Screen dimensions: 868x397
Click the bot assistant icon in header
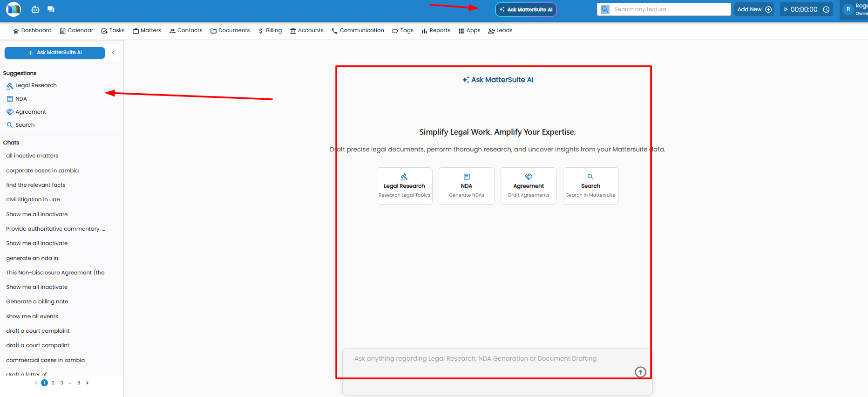[35, 9]
